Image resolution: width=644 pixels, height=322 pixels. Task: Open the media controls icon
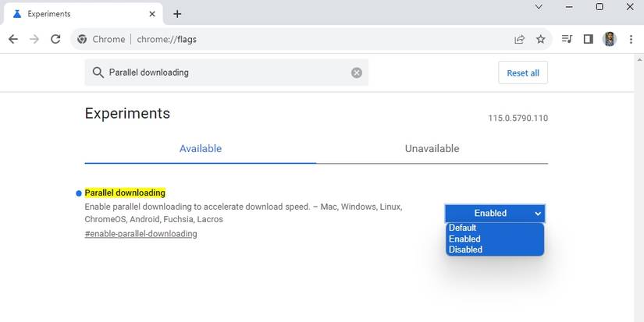pos(568,39)
